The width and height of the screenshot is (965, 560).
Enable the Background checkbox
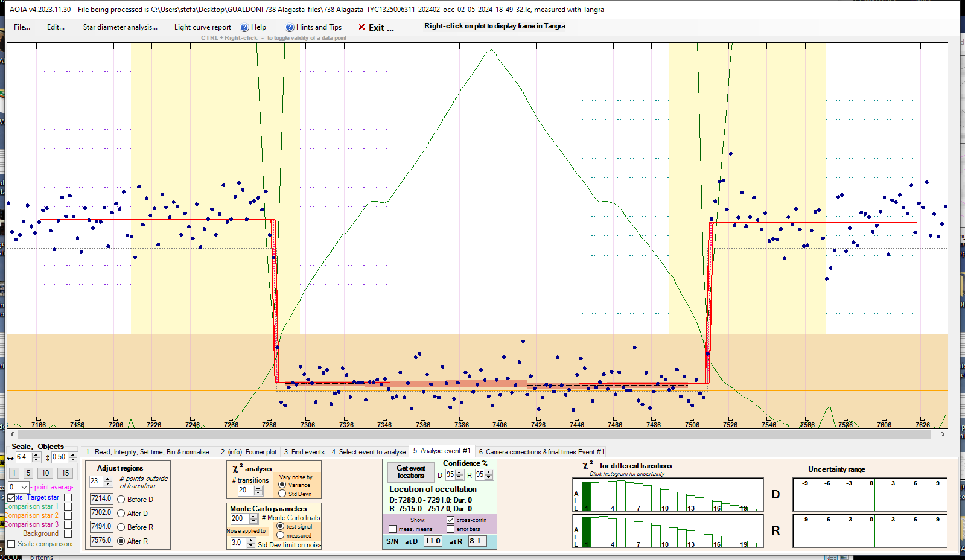coord(68,534)
